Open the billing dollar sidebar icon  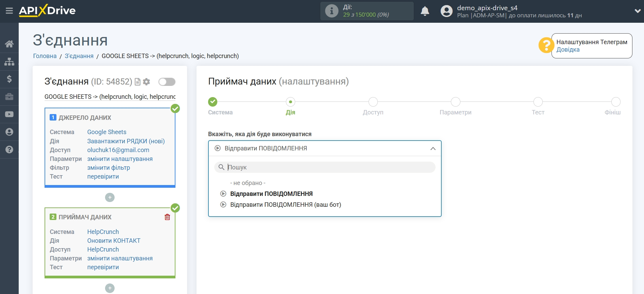point(9,79)
